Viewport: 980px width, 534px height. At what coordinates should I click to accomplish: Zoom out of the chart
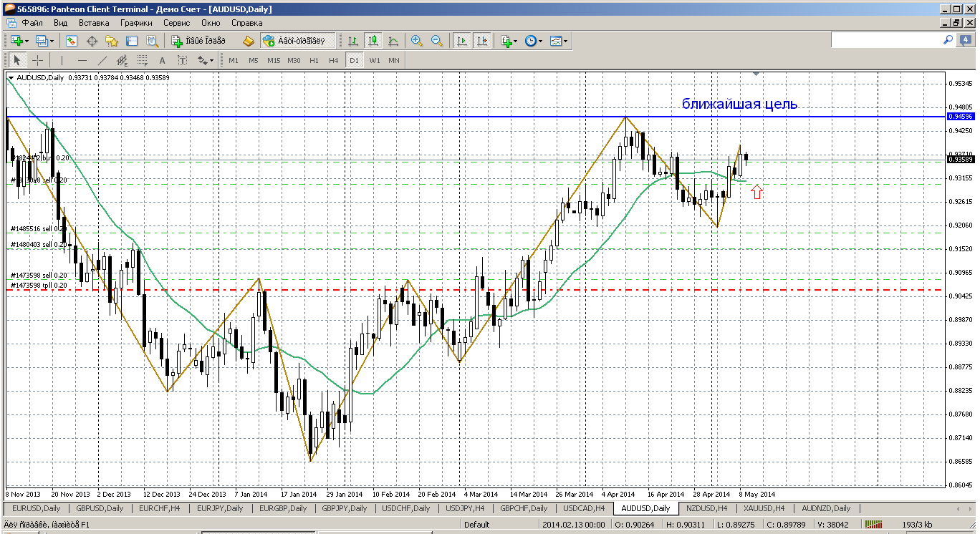coord(436,41)
